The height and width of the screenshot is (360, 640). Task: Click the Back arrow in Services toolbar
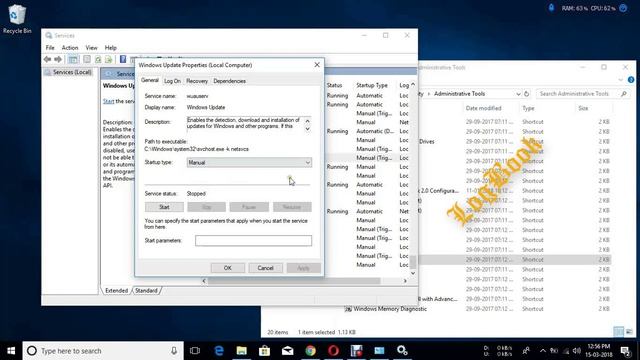pyautogui.click(x=47, y=60)
